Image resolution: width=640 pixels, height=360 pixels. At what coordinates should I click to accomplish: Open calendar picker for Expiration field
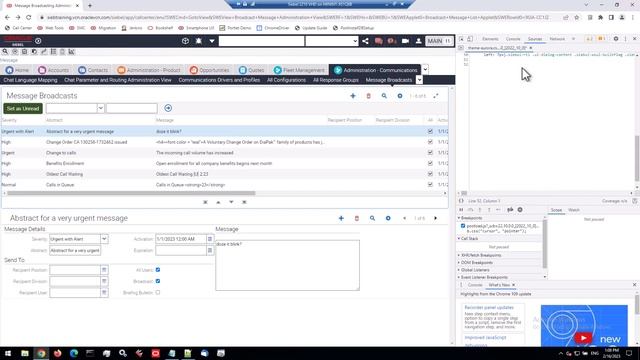(210, 250)
